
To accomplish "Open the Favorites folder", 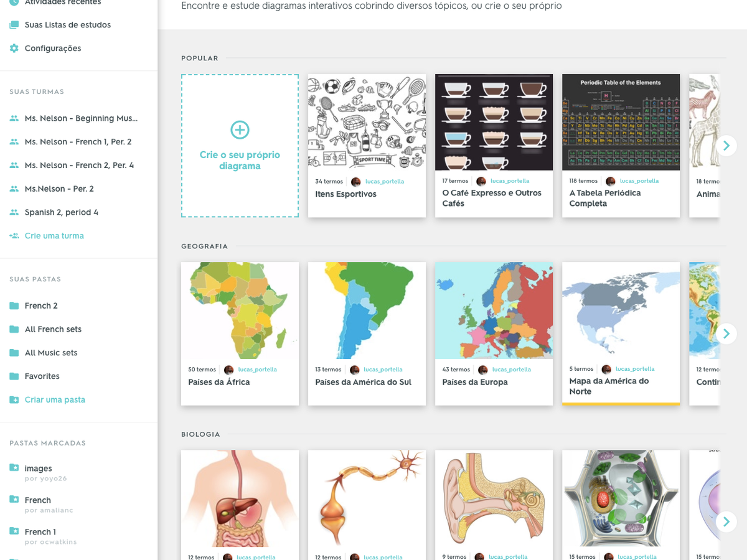I will coord(42,376).
